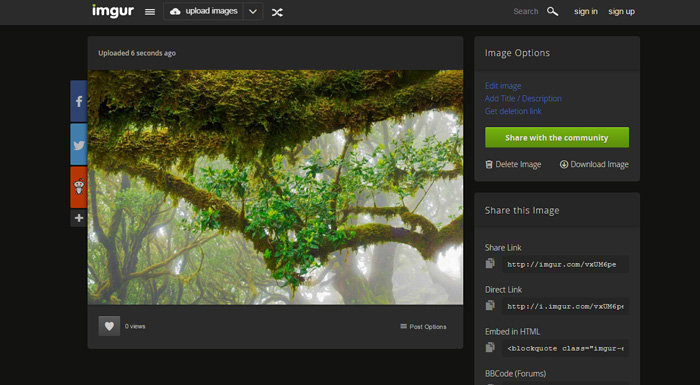Click the random shuffle icon

pyautogui.click(x=277, y=13)
